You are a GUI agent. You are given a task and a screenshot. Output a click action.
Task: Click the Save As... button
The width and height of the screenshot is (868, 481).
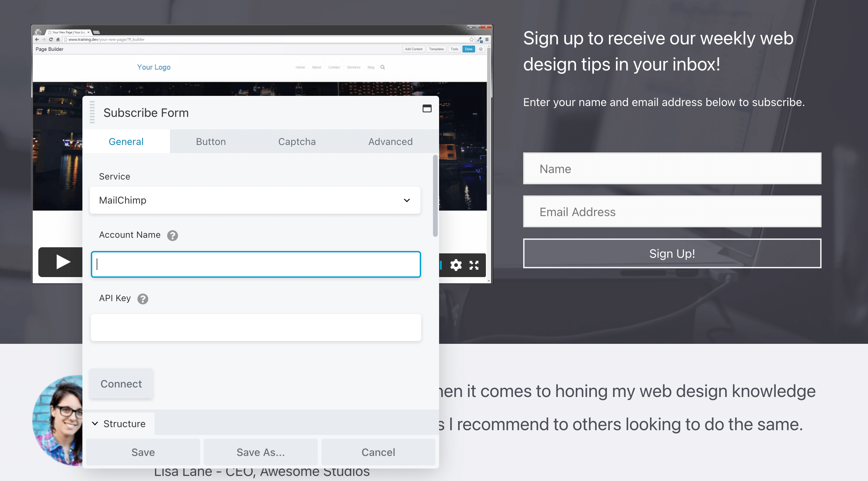(260, 452)
